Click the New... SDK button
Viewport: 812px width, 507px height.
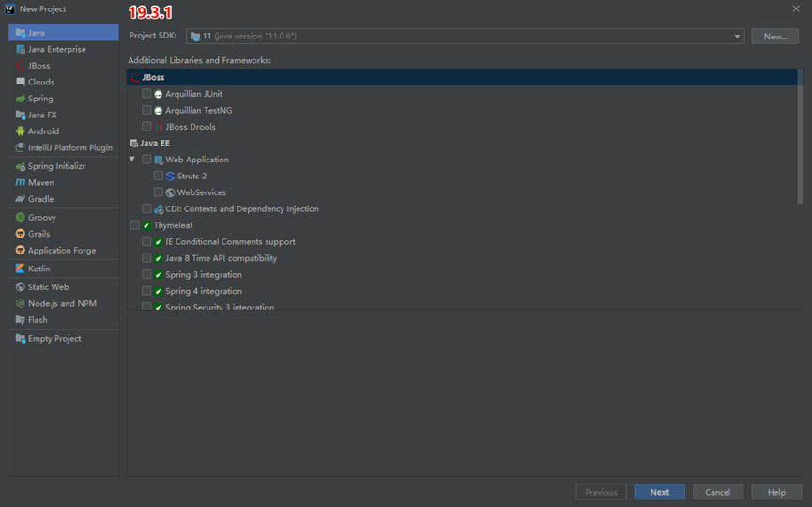774,37
